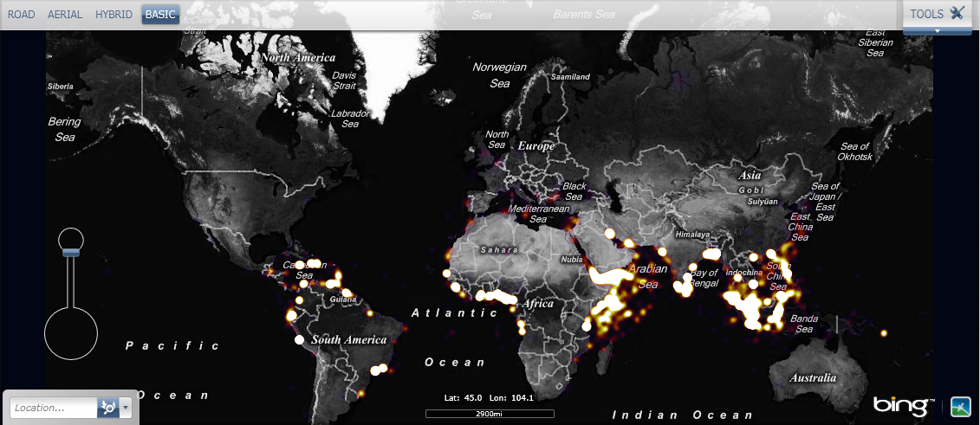
Task: Click the large zoom-in circle on the zoom control
Action: coord(71,332)
